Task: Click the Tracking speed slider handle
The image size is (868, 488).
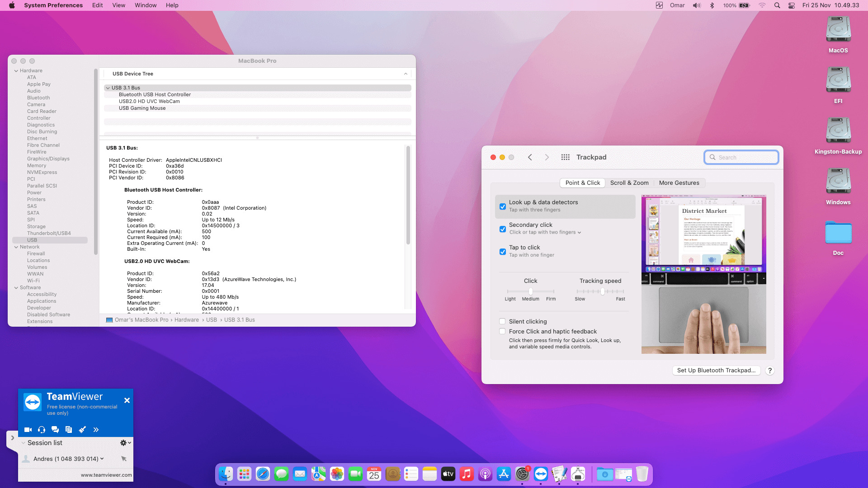Action: [x=603, y=291]
